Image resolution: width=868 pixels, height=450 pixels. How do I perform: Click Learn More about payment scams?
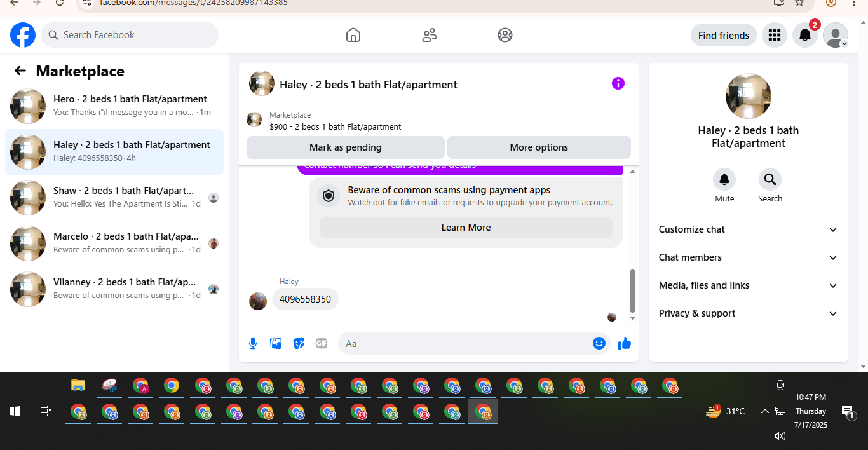466,228
